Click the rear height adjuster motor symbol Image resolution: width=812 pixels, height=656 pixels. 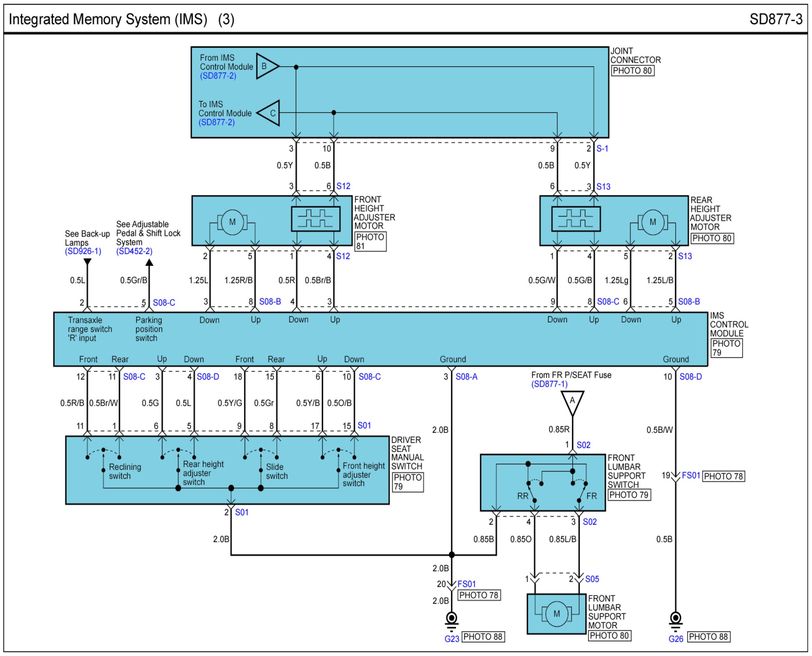click(x=652, y=222)
